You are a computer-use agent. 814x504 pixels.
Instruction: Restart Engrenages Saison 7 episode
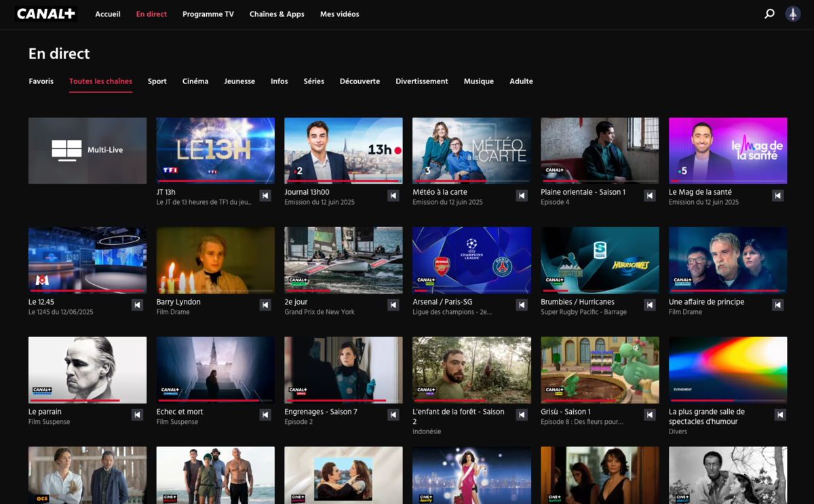393,414
